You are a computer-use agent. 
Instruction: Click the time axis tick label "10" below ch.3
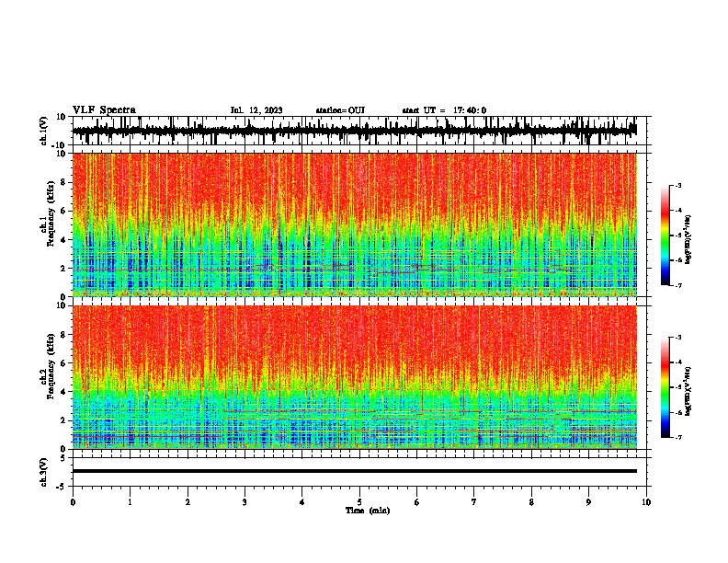pos(646,502)
